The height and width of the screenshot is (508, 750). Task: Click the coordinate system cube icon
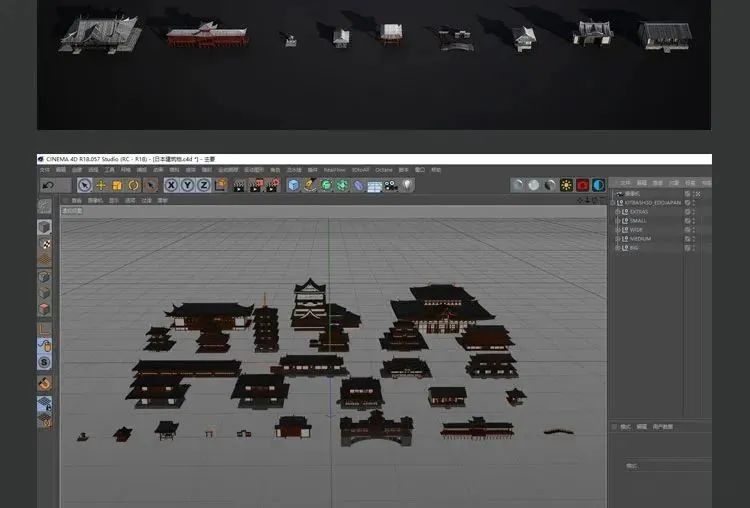click(221, 185)
